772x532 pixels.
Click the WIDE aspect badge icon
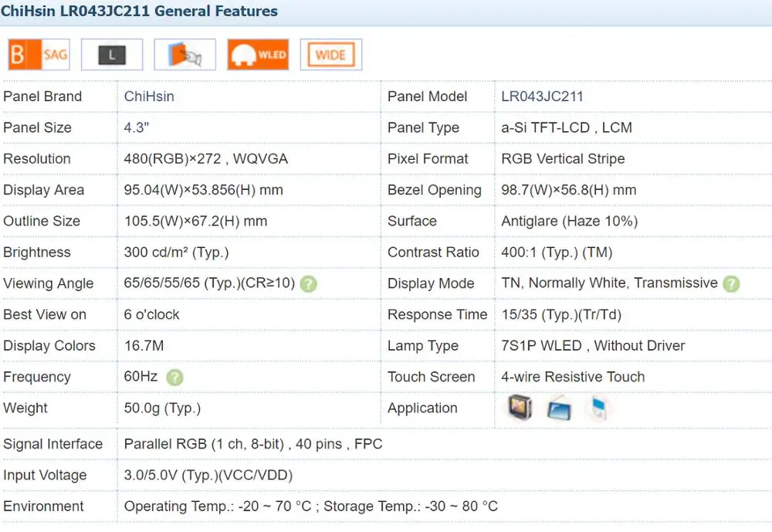point(331,54)
